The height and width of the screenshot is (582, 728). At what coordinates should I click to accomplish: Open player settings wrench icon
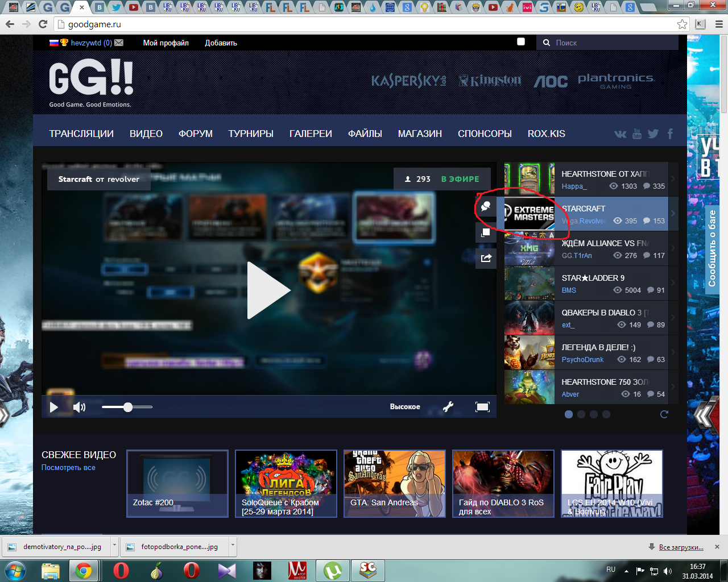(x=448, y=406)
